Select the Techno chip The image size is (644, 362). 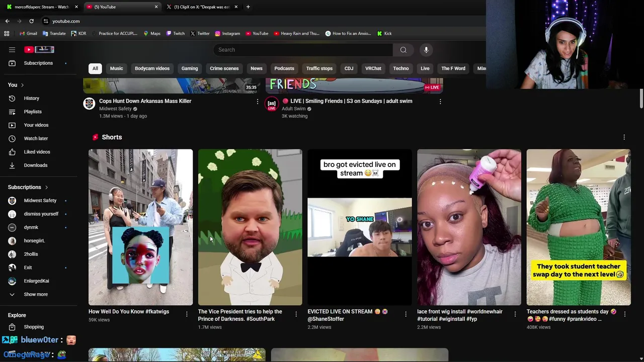(x=401, y=68)
